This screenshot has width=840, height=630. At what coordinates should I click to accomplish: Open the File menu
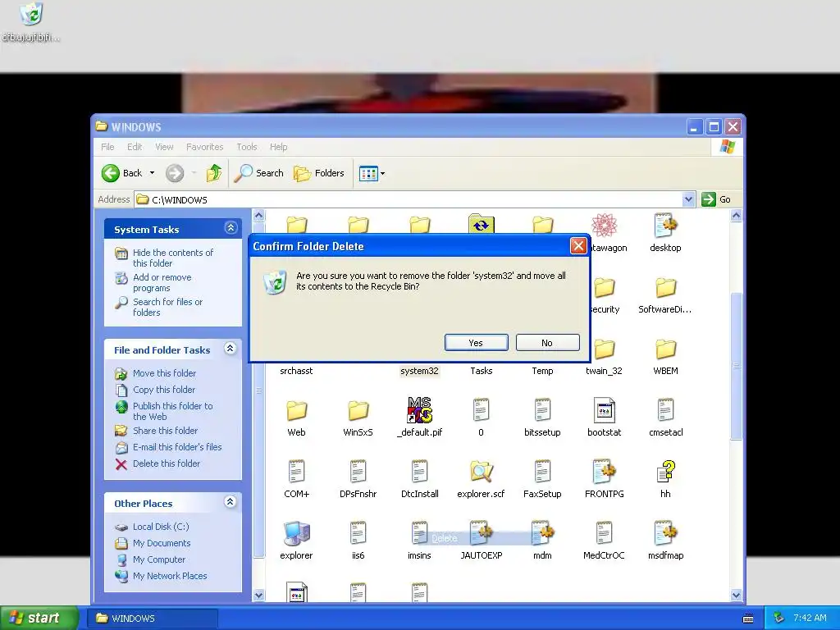107,147
